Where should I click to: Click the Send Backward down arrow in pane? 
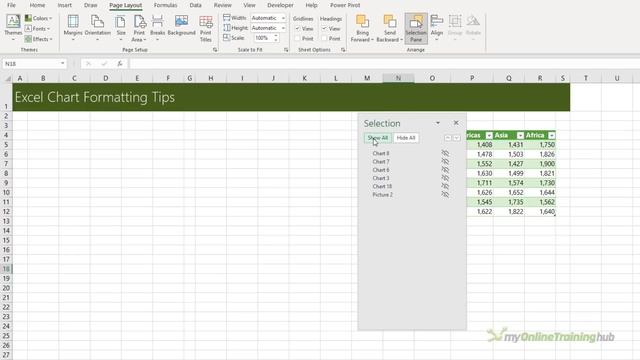click(x=457, y=138)
